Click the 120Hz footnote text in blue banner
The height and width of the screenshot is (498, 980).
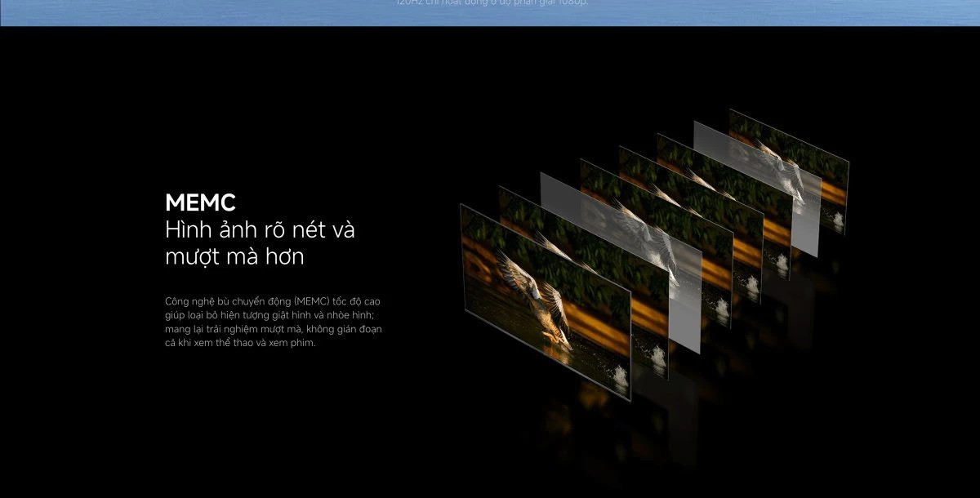(x=491, y=3)
